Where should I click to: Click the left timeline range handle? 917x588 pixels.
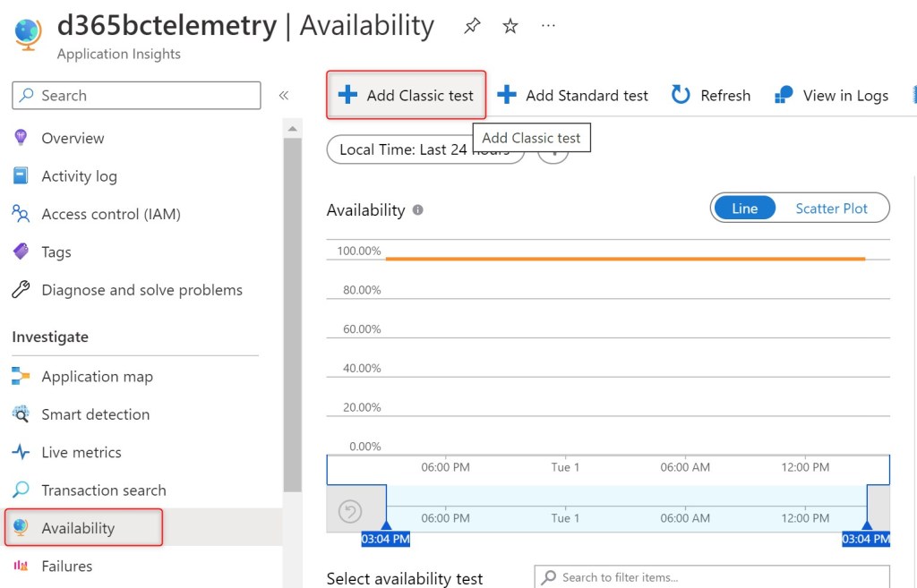click(386, 526)
